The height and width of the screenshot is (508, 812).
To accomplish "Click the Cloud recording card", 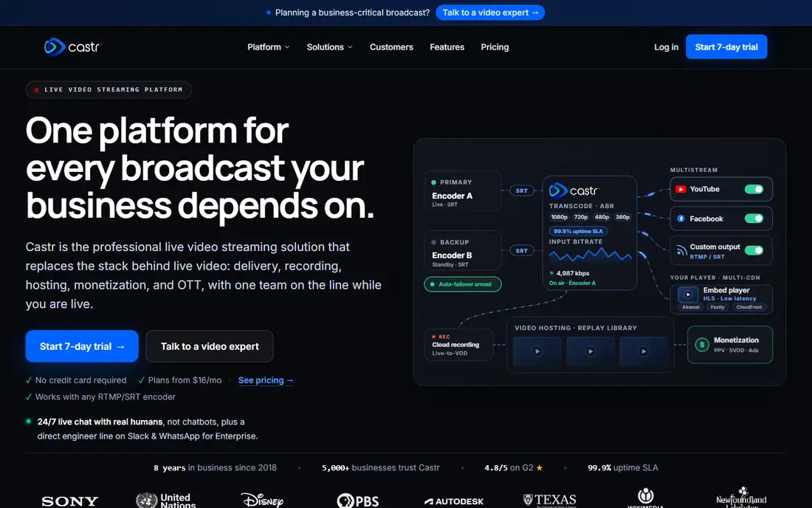I will [x=458, y=345].
